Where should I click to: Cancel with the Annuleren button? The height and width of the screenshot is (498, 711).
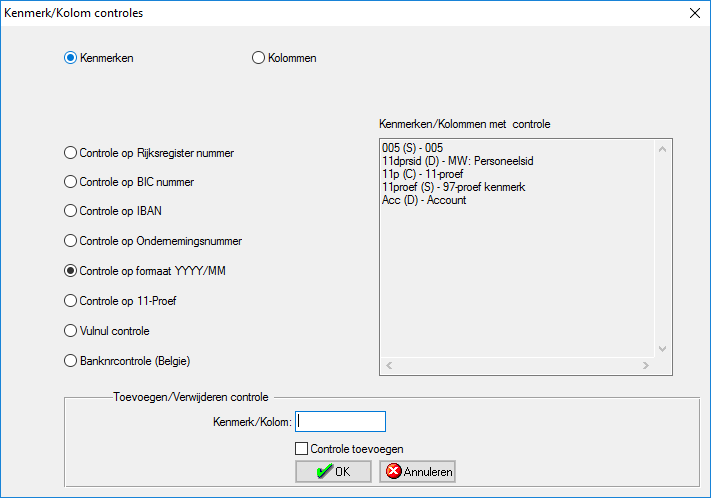tap(417, 472)
